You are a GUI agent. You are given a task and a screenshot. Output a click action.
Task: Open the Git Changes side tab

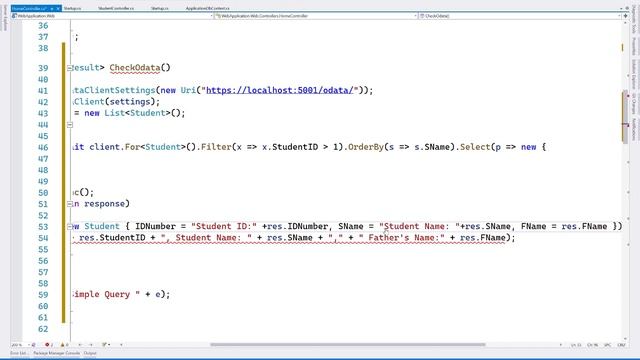(x=634, y=104)
